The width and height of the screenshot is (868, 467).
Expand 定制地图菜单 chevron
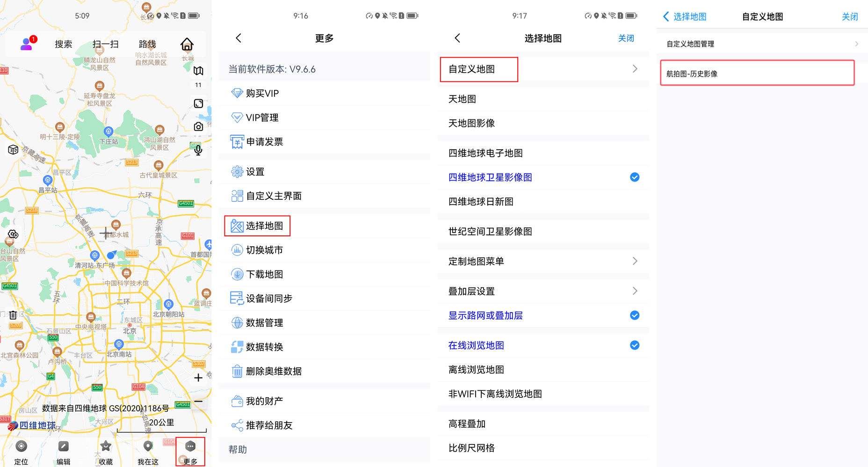(634, 261)
